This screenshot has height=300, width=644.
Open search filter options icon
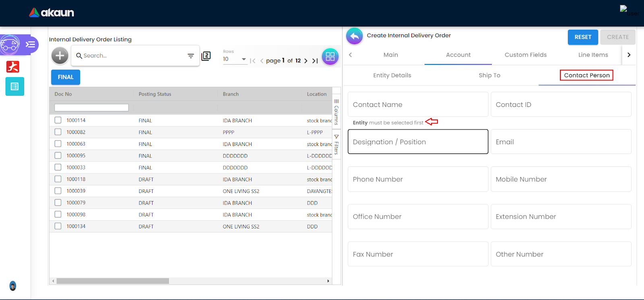[191, 56]
